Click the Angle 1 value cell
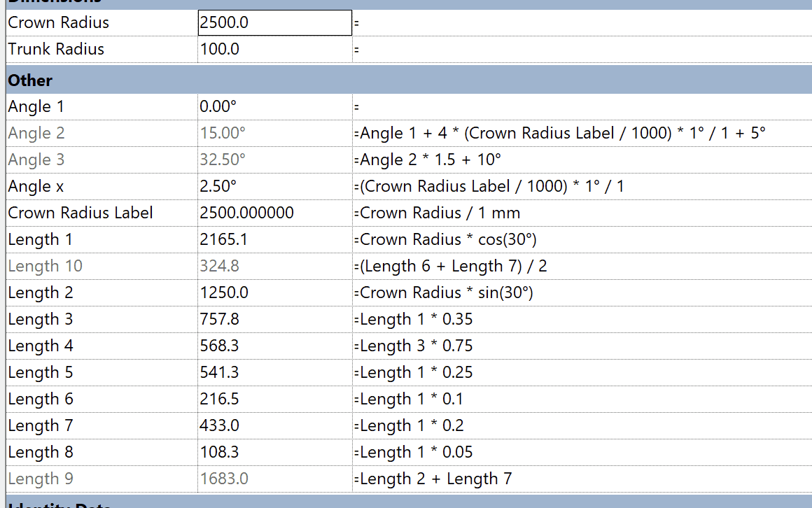The image size is (812, 508). click(273, 106)
